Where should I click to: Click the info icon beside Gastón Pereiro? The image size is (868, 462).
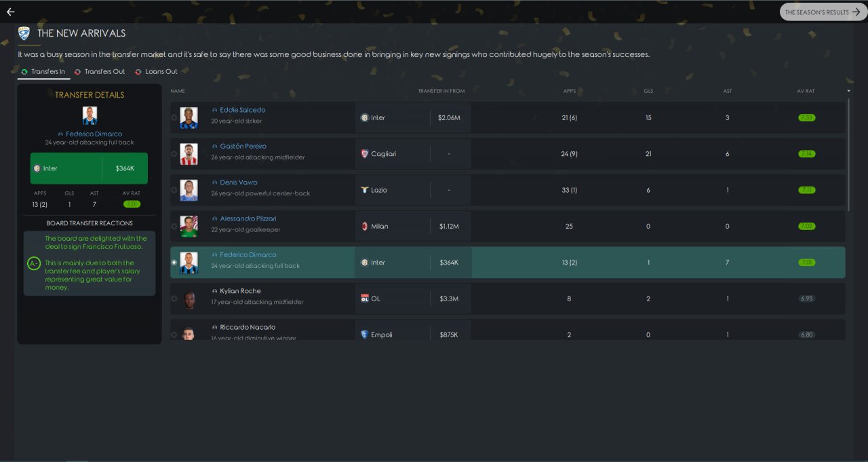[x=215, y=147]
